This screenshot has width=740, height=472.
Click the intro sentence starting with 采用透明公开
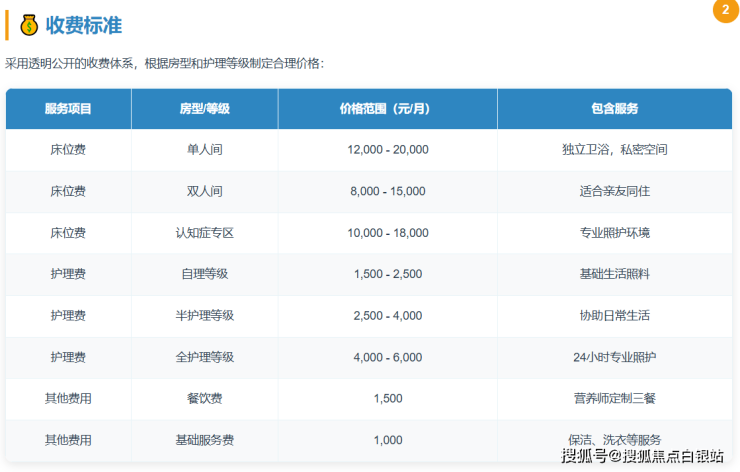165,64
